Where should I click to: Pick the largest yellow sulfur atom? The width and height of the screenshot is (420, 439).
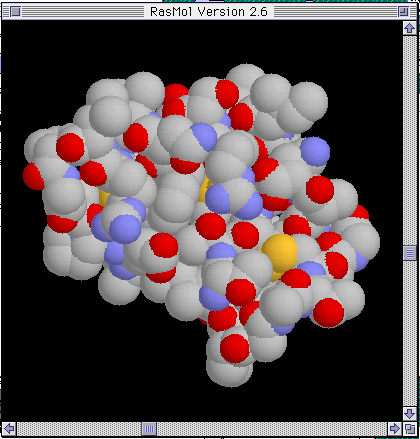(x=279, y=252)
